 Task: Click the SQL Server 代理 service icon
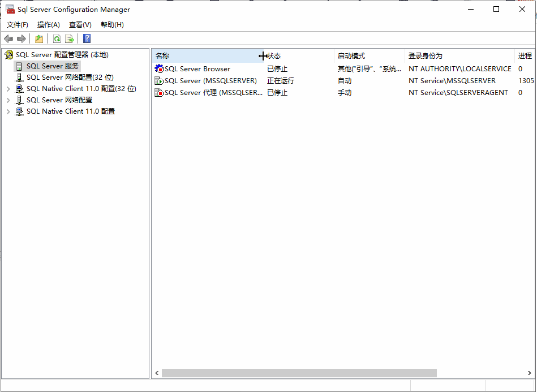159,92
